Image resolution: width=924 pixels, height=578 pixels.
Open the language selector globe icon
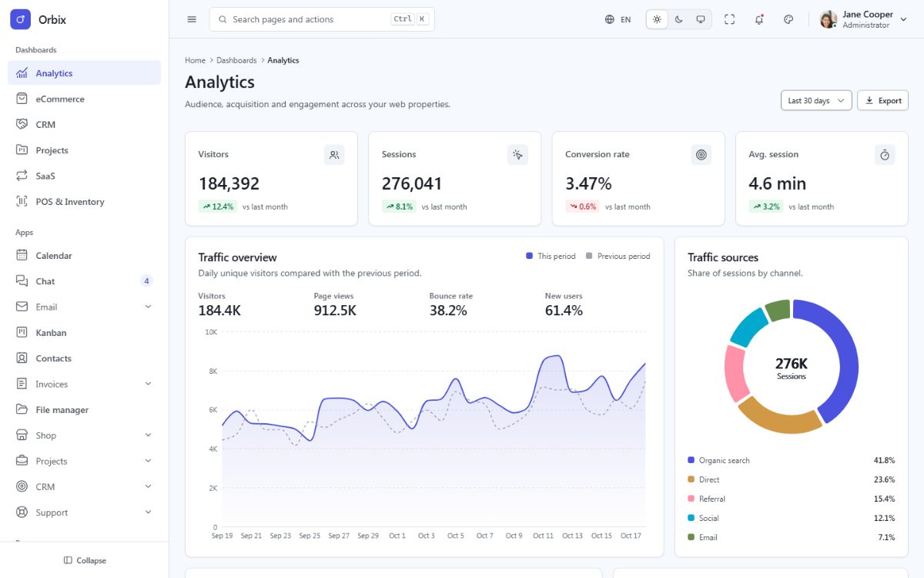(610, 19)
